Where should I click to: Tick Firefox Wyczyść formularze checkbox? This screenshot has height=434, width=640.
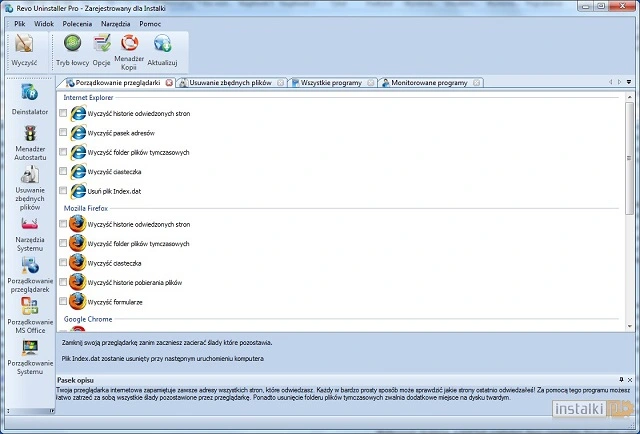64,301
